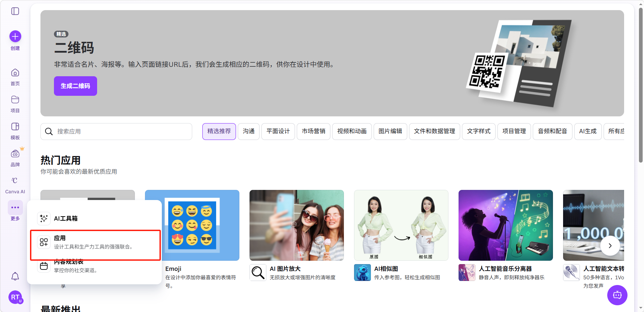
Task: Open the Home page from sidebar
Action: click(x=15, y=73)
